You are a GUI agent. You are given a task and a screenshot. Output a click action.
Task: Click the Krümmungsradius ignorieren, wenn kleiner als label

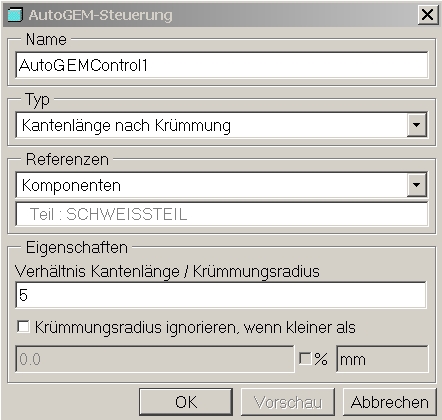[x=195, y=327]
